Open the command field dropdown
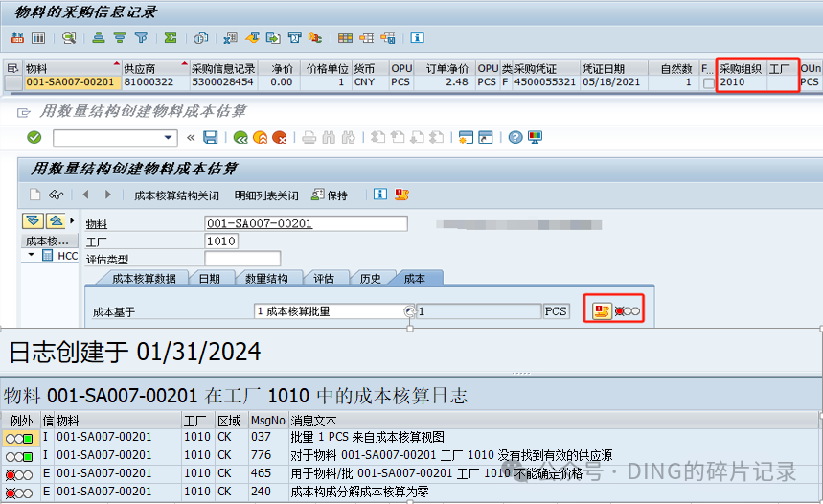 [x=168, y=138]
